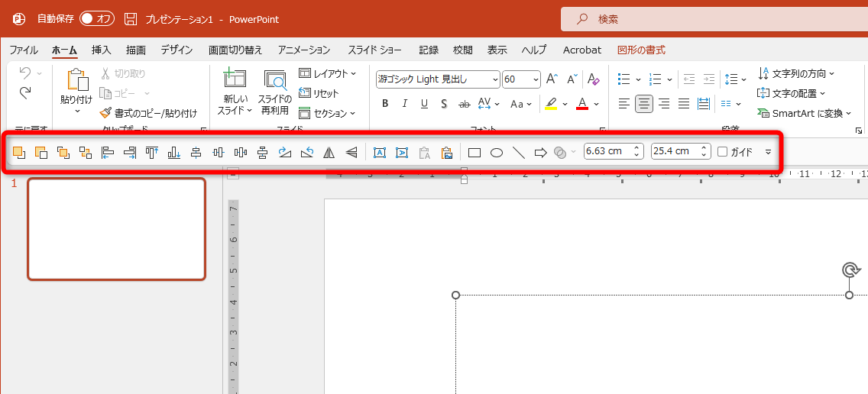Select the Oval shape tool
This screenshot has width=868, height=394.
pos(497,152)
